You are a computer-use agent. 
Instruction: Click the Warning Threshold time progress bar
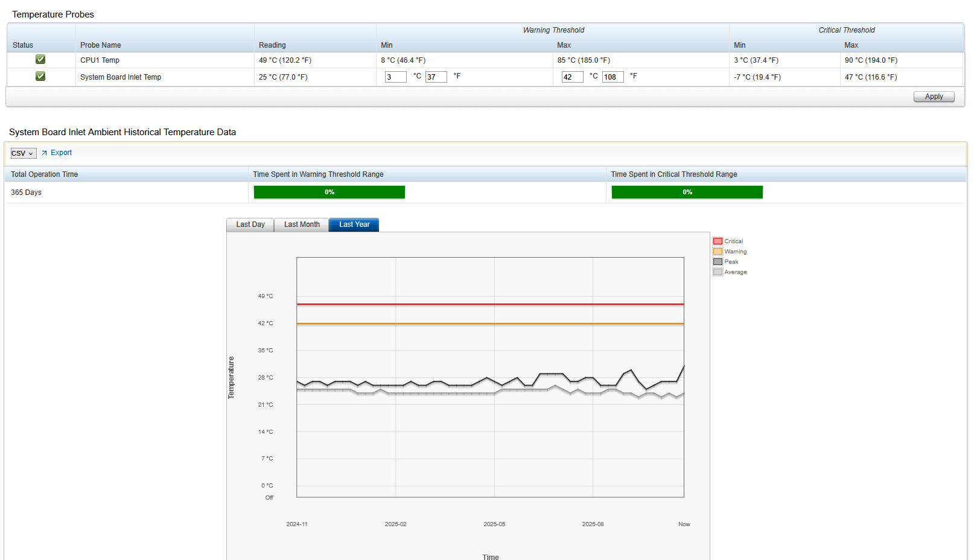[329, 192]
